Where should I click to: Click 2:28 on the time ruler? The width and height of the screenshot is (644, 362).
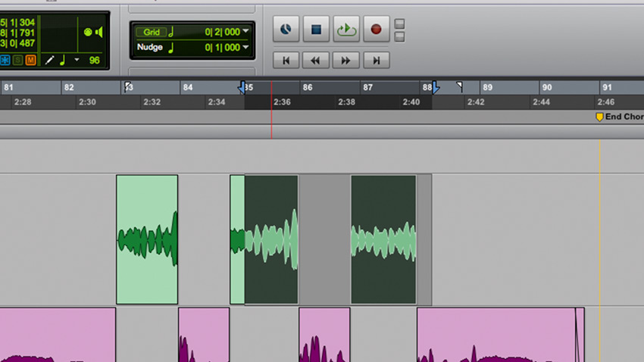coord(23,102)
